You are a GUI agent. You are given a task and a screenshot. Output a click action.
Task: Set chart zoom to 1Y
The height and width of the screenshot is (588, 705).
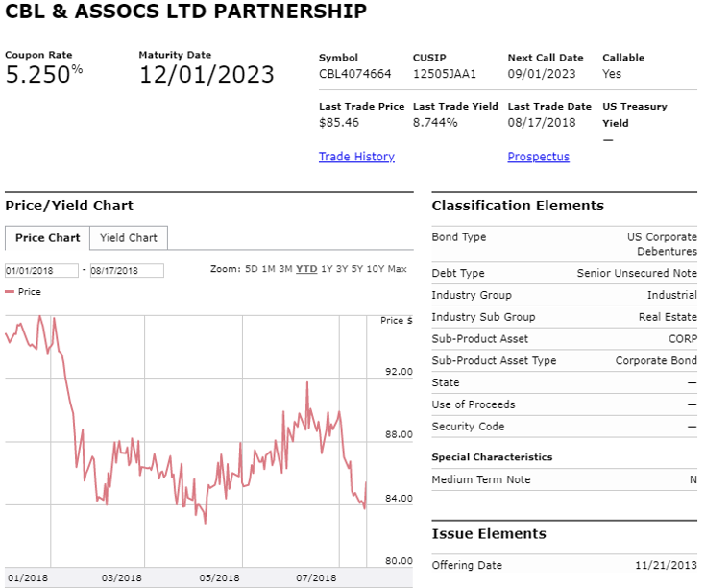point(327,269)
